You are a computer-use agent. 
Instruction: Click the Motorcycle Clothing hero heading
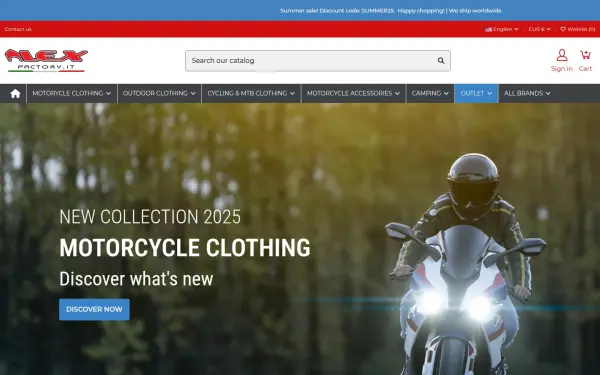point(185,248)
